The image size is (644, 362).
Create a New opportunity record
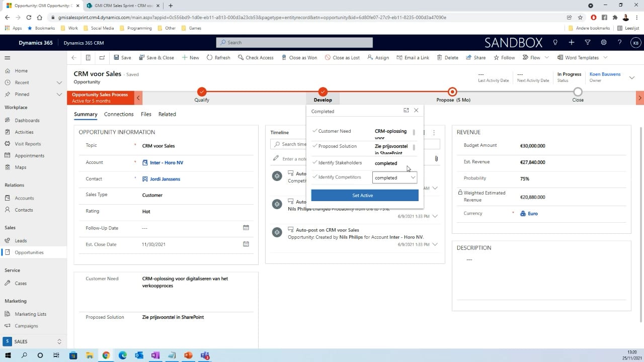click(190, 57)
